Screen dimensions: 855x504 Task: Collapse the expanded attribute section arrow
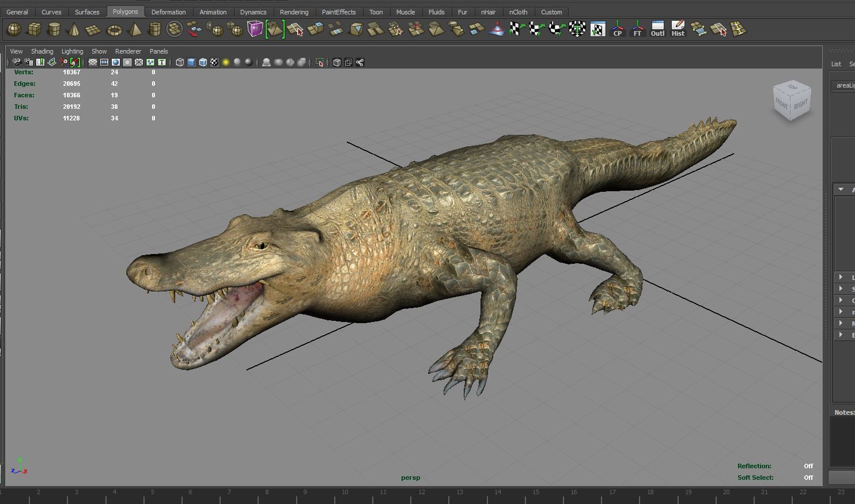(841, 190)
